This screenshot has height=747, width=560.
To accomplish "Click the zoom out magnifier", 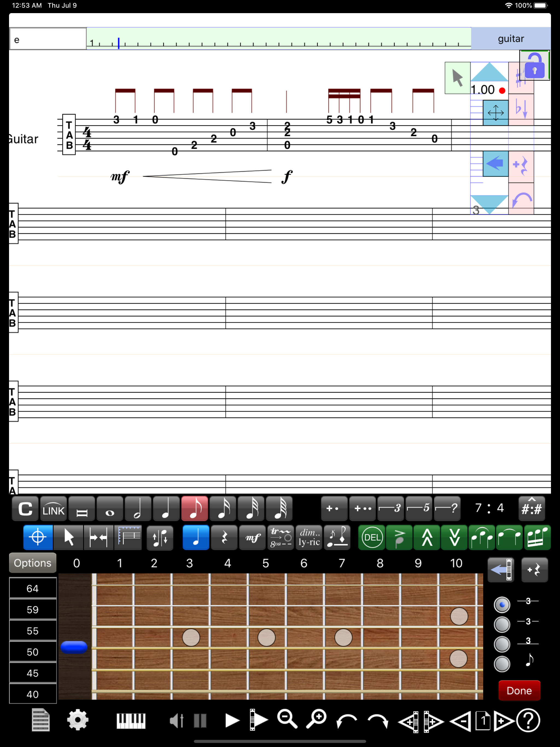I will 287,719.
